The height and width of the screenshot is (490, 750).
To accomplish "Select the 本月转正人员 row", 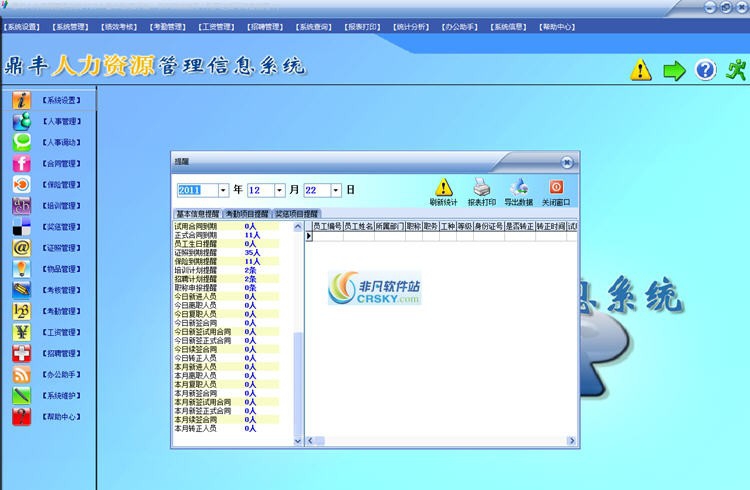I will coord(226,428).
